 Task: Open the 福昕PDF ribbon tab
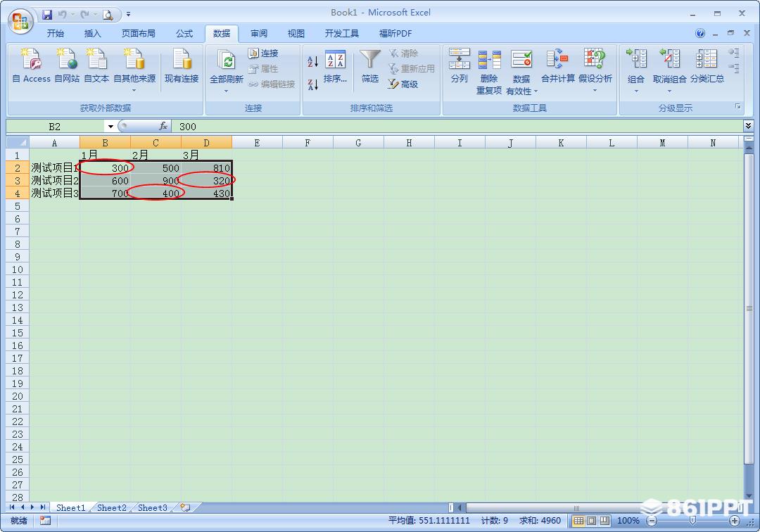coord(395,34)
